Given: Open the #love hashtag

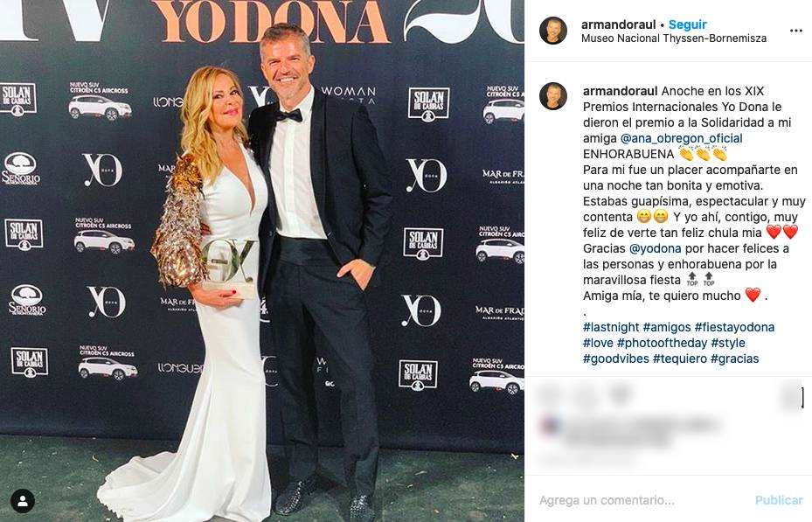Looking at the screenshot, I should (598, 343).
